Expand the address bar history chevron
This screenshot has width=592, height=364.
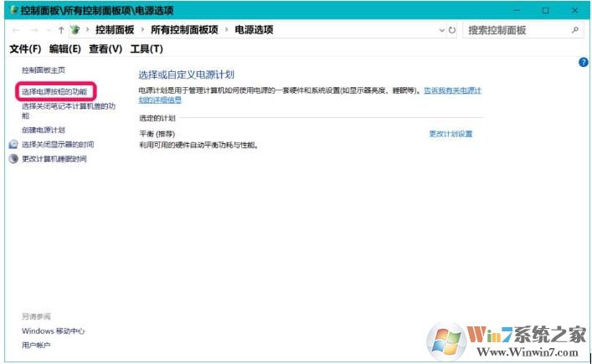(442, 30)
